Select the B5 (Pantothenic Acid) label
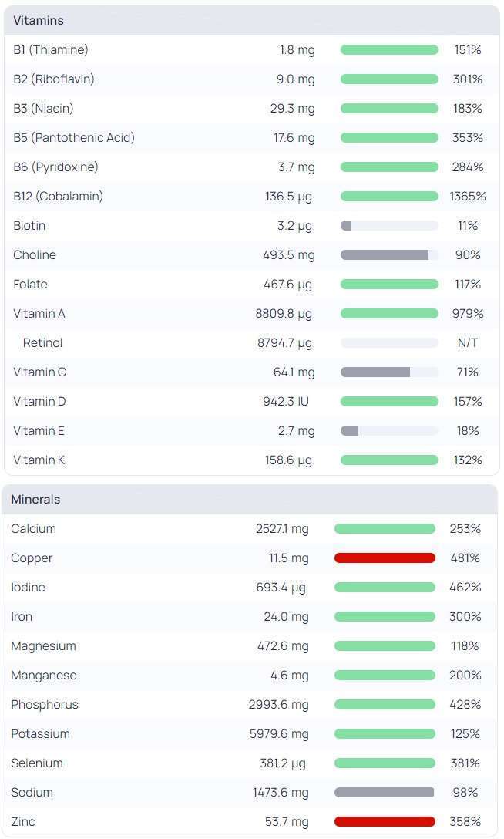The width and height of the screenshot is (504, 839). click(74, 138)
